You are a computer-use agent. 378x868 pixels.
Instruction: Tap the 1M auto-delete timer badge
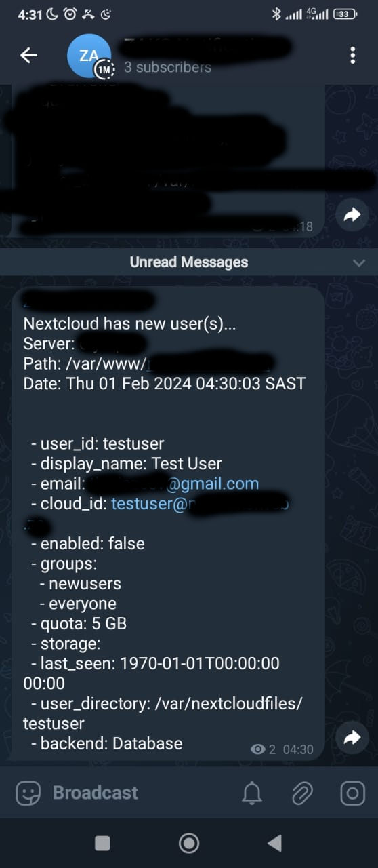[104, 69]
